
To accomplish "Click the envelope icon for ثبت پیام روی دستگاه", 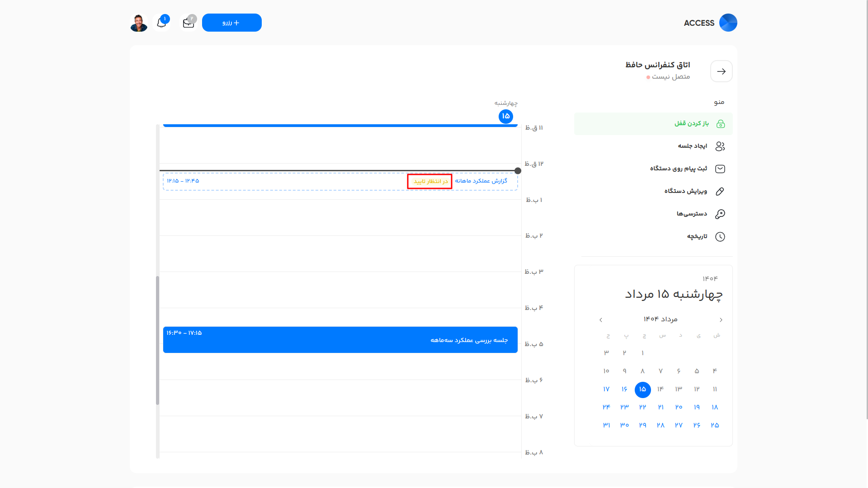I will 720,169.
